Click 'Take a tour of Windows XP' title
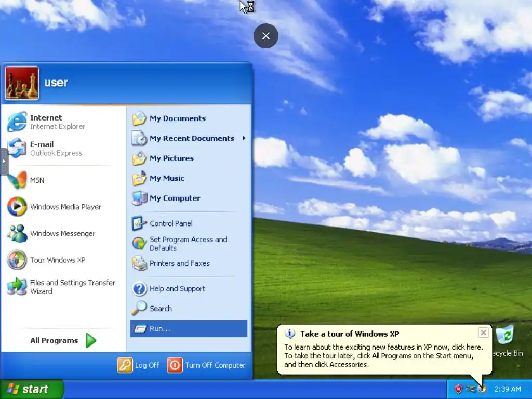This screenshot has width=532, height=399. click(x=350, y=334)
